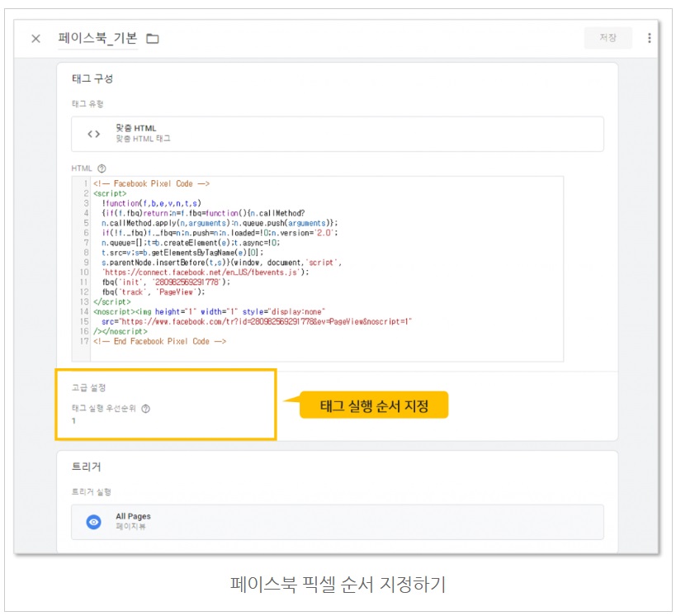Click code line fbq('track', 'PageView')
Viewport: 676px width, 616px height.
(x=154, y=292)
